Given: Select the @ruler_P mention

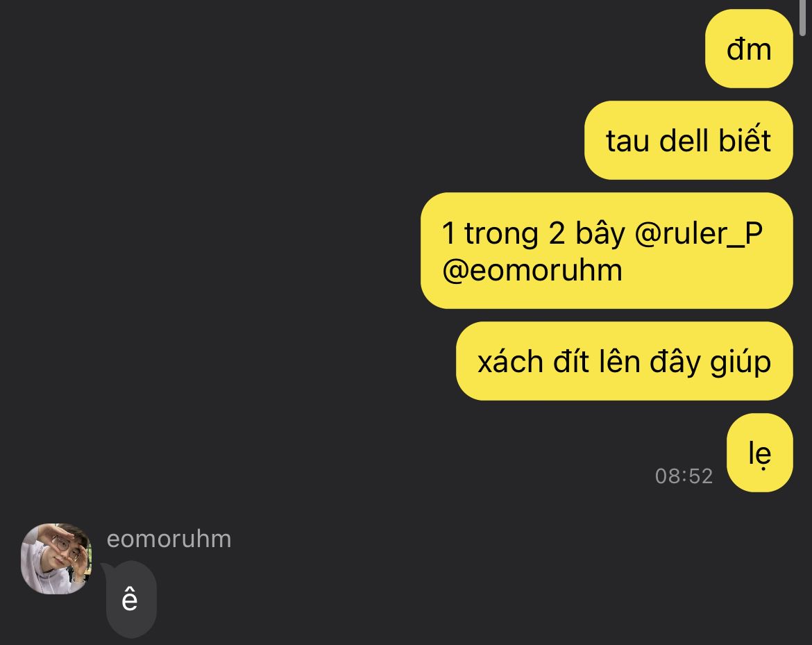Looking at the screenshot, I should point(699,234).
